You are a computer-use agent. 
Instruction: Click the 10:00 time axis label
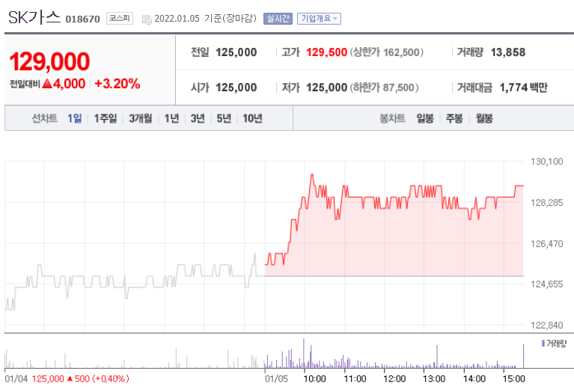click(x=315, y=379)
